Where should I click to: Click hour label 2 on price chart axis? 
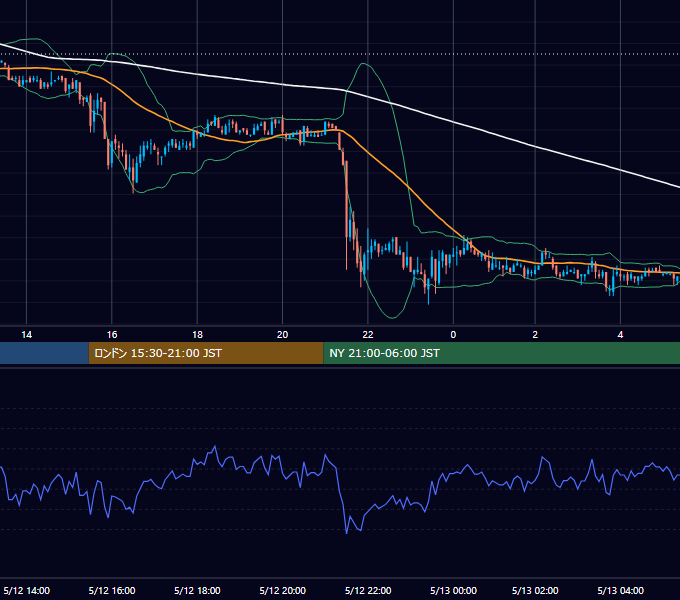[535, 334]
